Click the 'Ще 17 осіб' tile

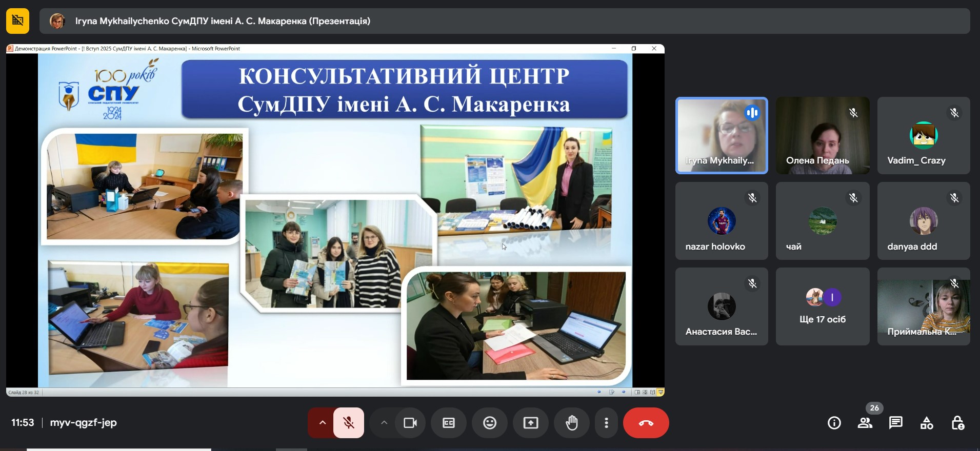823,306
